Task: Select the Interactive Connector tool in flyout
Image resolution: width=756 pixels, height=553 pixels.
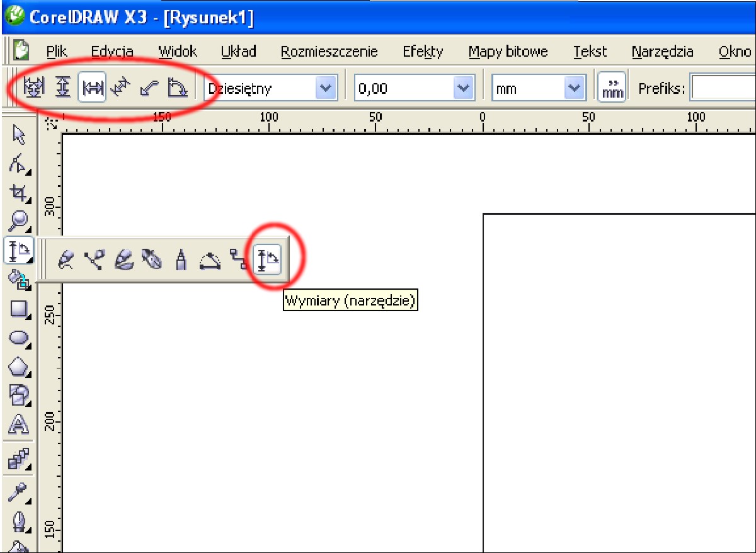Action: [x=239, y=259]
